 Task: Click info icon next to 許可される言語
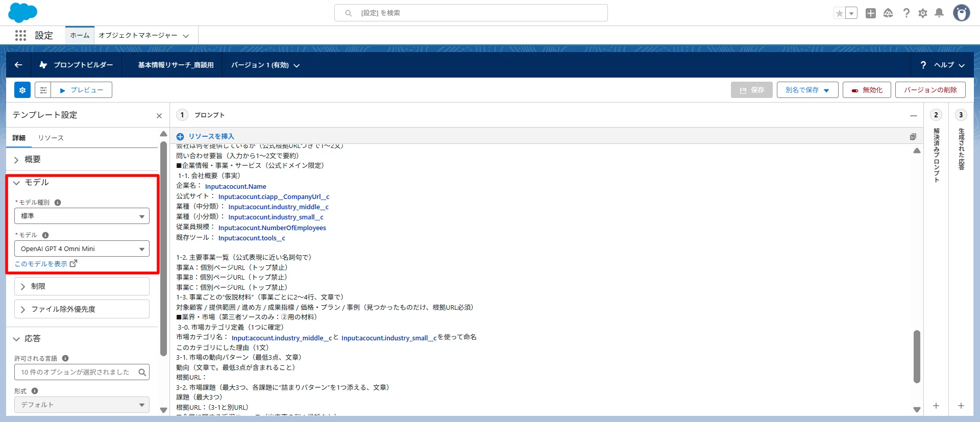pos(65,358)
